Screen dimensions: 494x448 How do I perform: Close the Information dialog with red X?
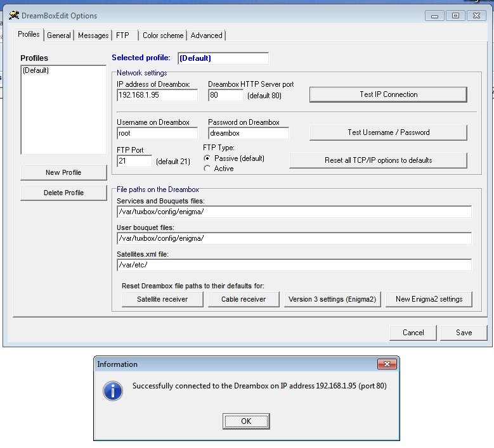[387, 364]
